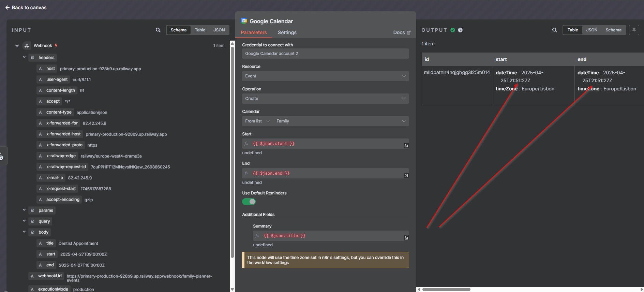This screenshot has height=292, width=644.
Task: Open the Resource dropdown showing Event
Action: click(325, 76)
